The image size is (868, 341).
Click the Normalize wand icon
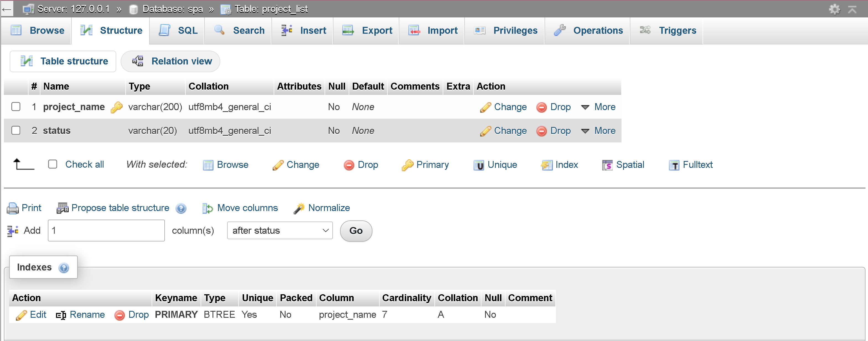299,208
